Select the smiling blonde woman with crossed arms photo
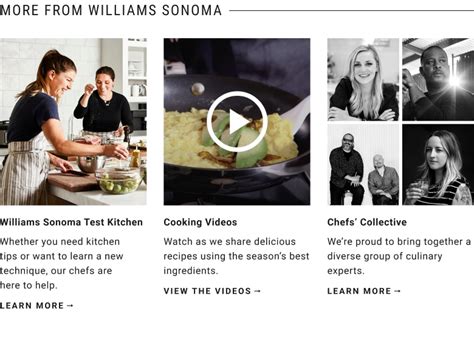Viewport: 474px width, 362px height. point(363,80)
